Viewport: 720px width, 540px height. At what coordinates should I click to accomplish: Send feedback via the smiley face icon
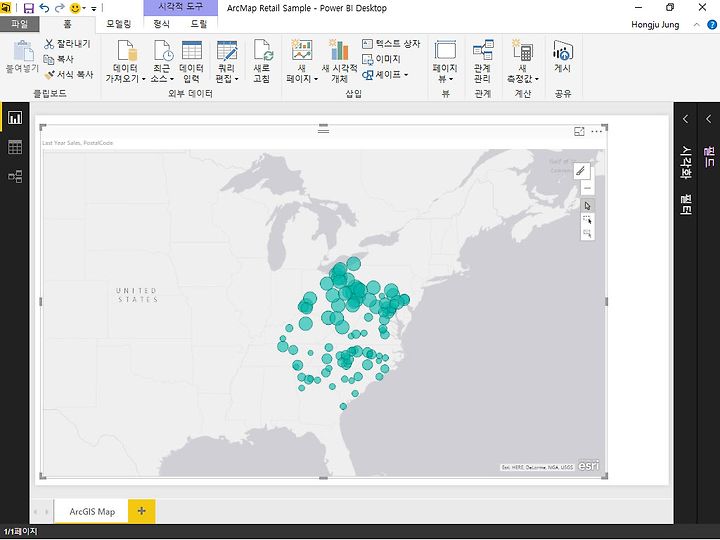click(x=75, y=8)
